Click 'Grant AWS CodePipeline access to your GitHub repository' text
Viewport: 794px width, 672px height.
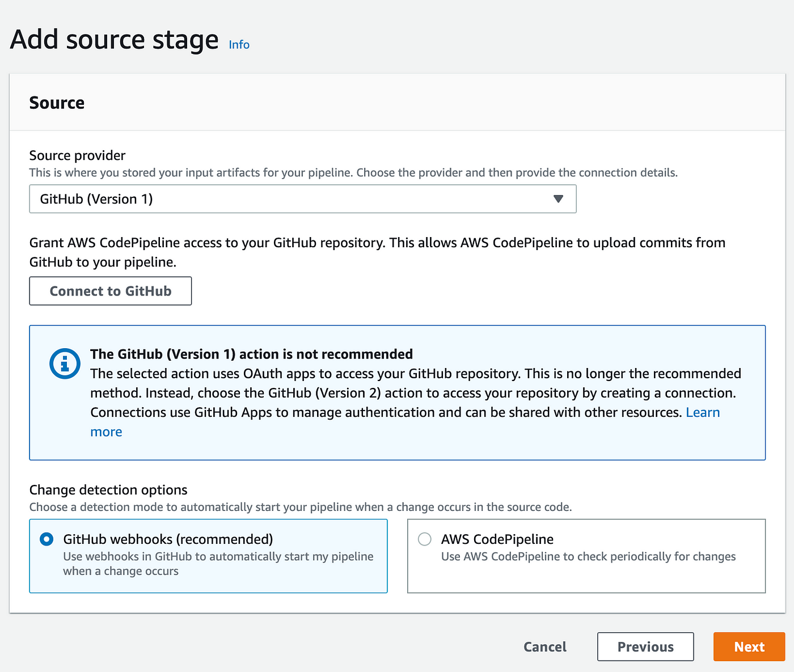point(378,252)
